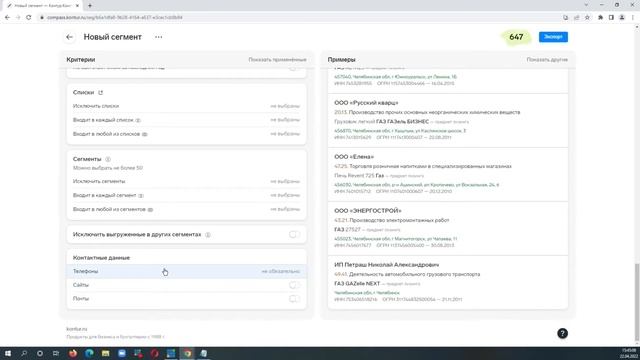This screenshot has width=640, height=360.
Task: Open the browser extensions puzzle icon
Action: click(600, 18)
